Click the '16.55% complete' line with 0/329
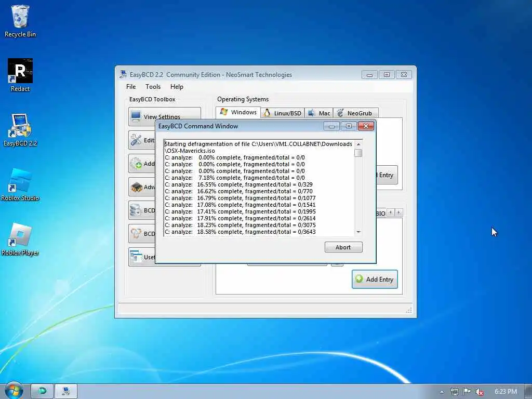This screenshot has height=399, width=532. (238, 184)
